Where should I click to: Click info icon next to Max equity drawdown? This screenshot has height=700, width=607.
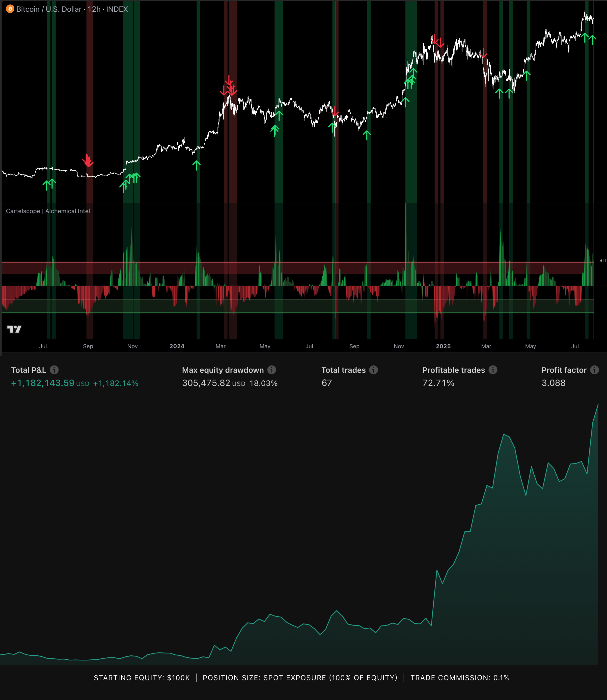tap(272, 370)
